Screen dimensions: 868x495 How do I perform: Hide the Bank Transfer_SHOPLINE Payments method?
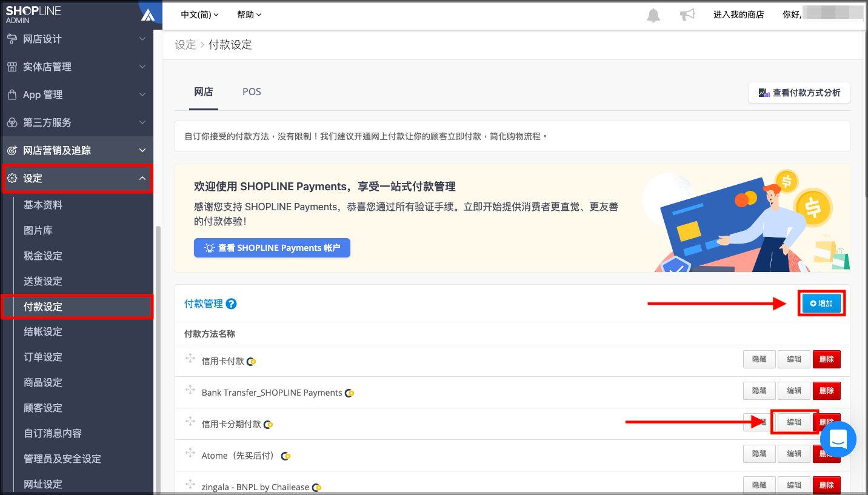(760, 391)
